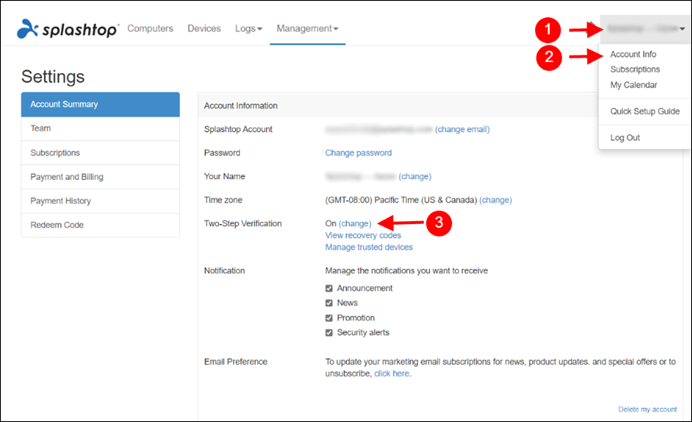
Task: Click View recovery codes link
Action: click(363, 235)
